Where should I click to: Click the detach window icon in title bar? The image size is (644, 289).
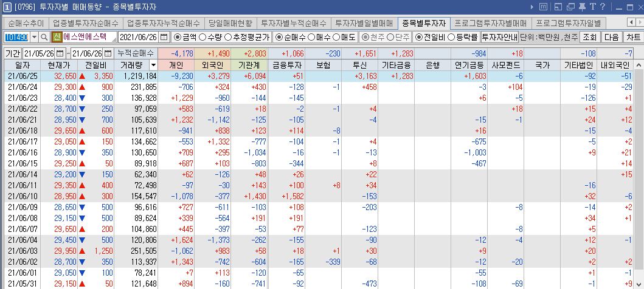570,7
